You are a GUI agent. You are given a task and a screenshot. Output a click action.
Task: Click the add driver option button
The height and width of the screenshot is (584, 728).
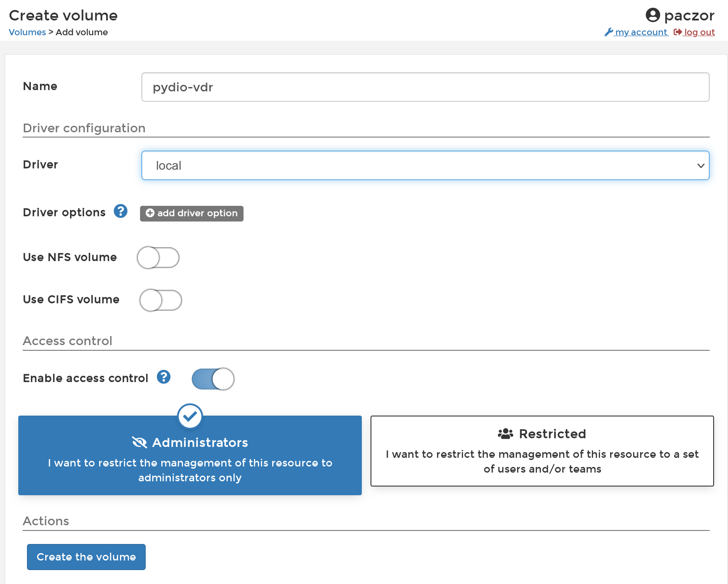tap(192, 213)
